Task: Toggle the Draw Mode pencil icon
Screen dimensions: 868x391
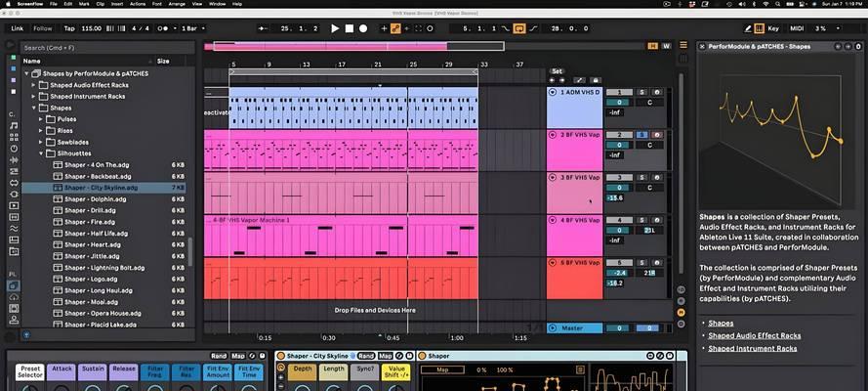Action: pyautogui.click(x=748, y=28)
